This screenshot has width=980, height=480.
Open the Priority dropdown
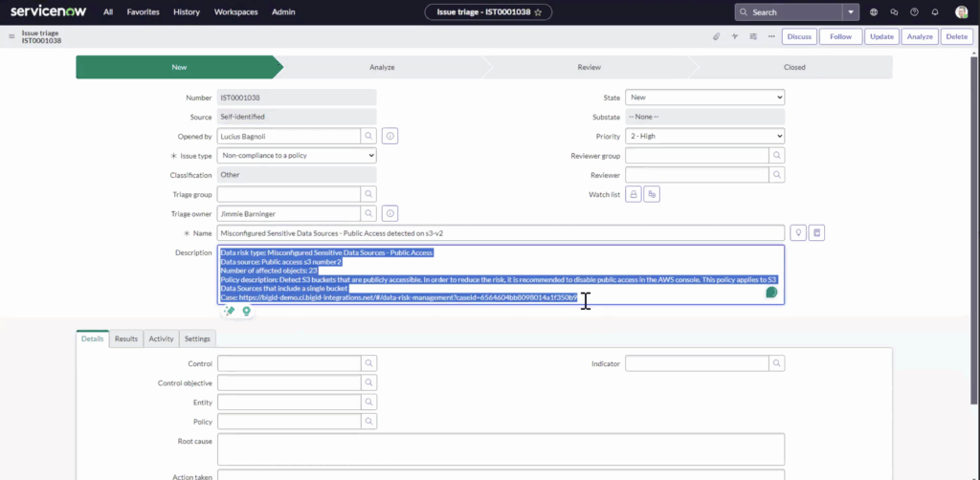705,136
